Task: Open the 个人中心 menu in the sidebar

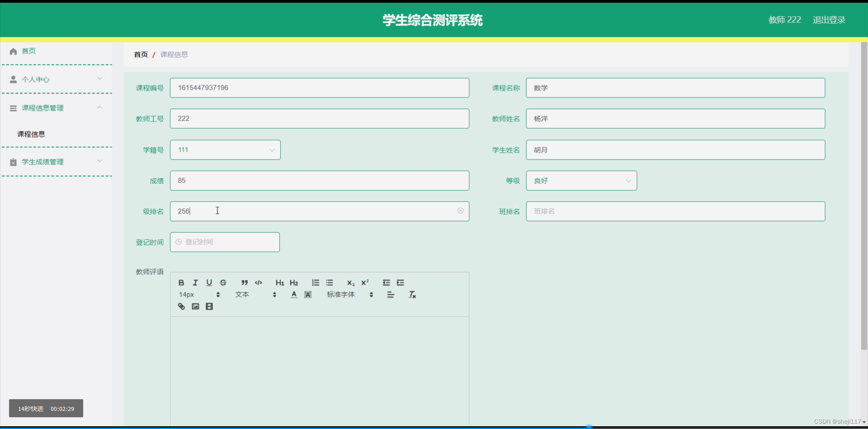Action: pyautogui.click(x=37, y=79)
